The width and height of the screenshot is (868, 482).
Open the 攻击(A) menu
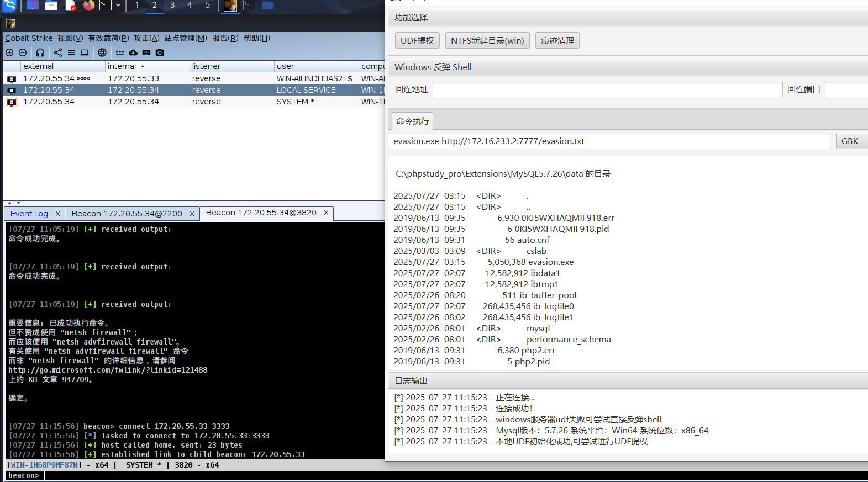[x=146, y=38]
